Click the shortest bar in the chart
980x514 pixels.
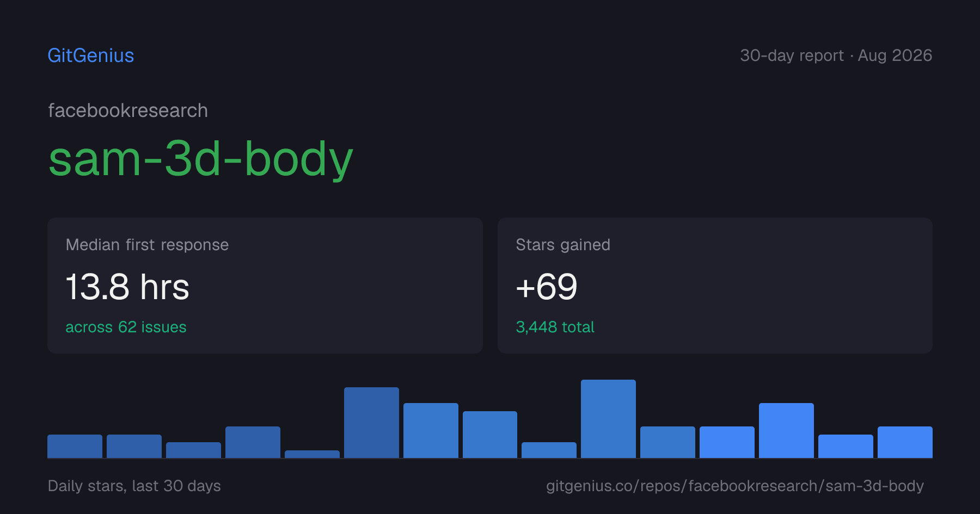pos(312,454)
